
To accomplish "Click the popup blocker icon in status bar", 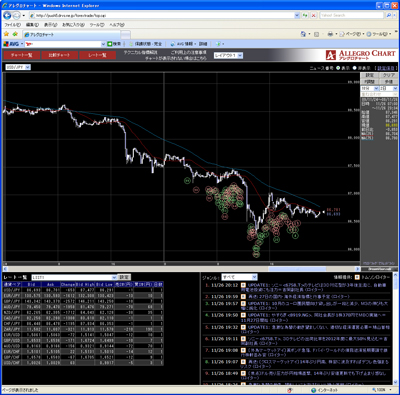I will (x=290, y=390).
